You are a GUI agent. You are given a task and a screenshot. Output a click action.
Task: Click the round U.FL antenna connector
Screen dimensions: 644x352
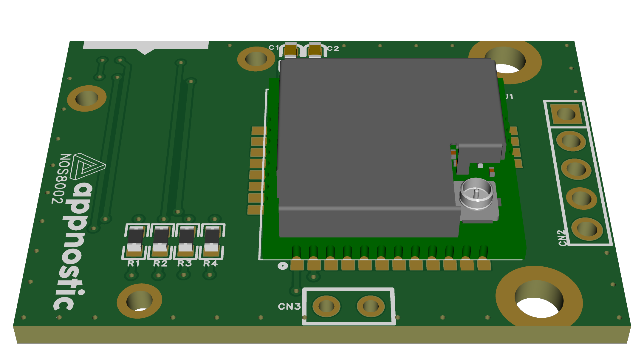point(476,194)
